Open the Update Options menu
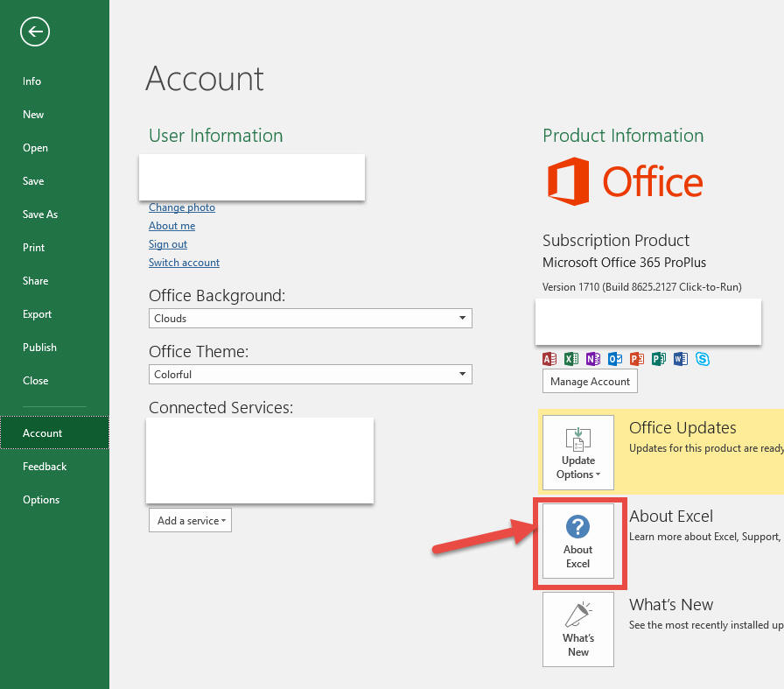Screen dimensions: 784x689 [x=578, y=453]
